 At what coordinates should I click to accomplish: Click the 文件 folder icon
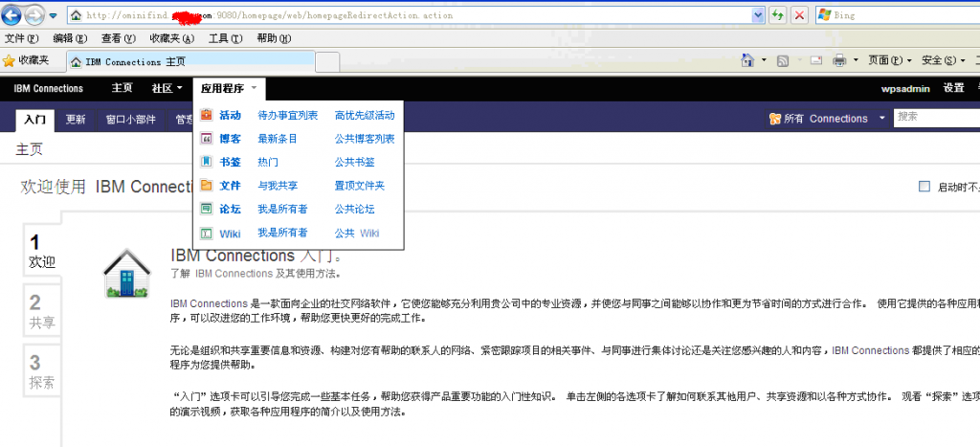tap(206, 186)
